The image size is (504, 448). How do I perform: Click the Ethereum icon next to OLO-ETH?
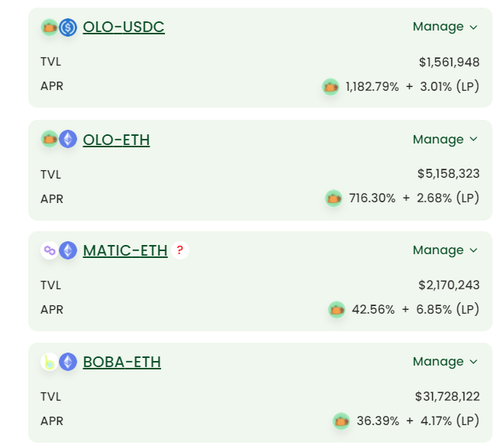(68, 139)
